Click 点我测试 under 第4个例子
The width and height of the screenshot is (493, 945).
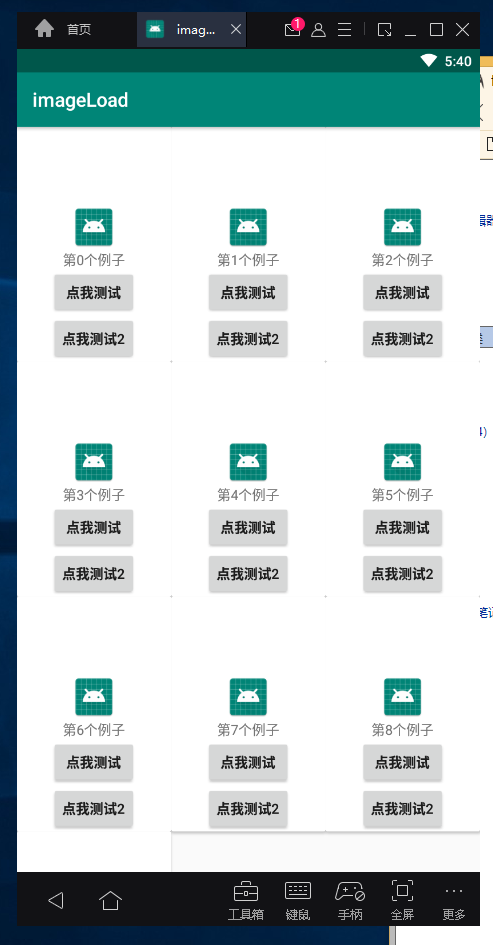(248, 528)
